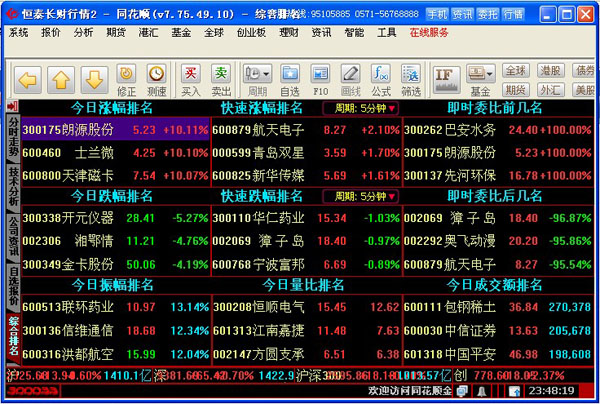The width and height of the screenshot is (600, 404).
Task: Open the 资讯 menu in menu bar
Action: [x=321, y=33]
